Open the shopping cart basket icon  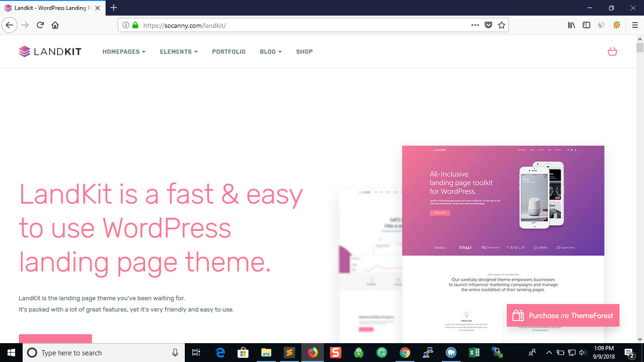pos(612,51)
